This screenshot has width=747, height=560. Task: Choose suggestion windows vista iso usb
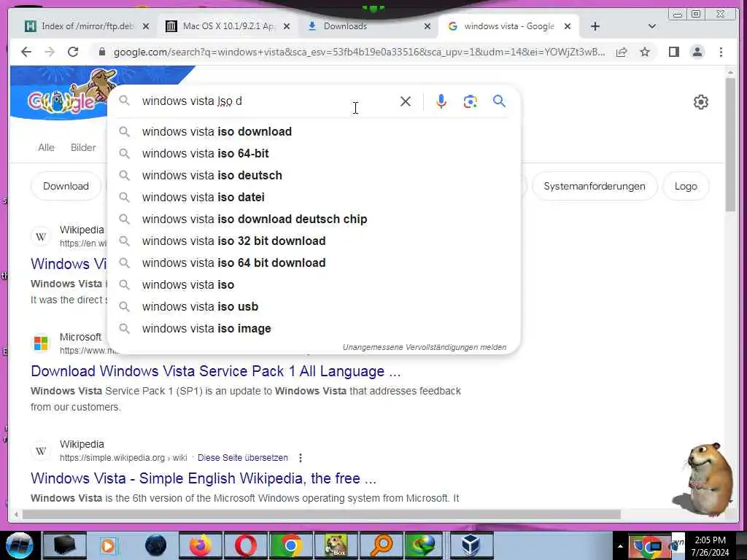[314, 307]
